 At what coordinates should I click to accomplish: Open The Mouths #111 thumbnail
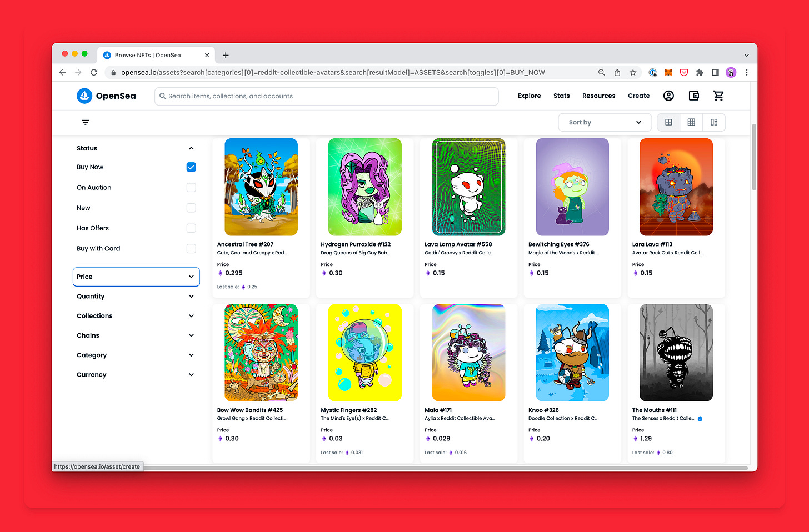point(676,353)
